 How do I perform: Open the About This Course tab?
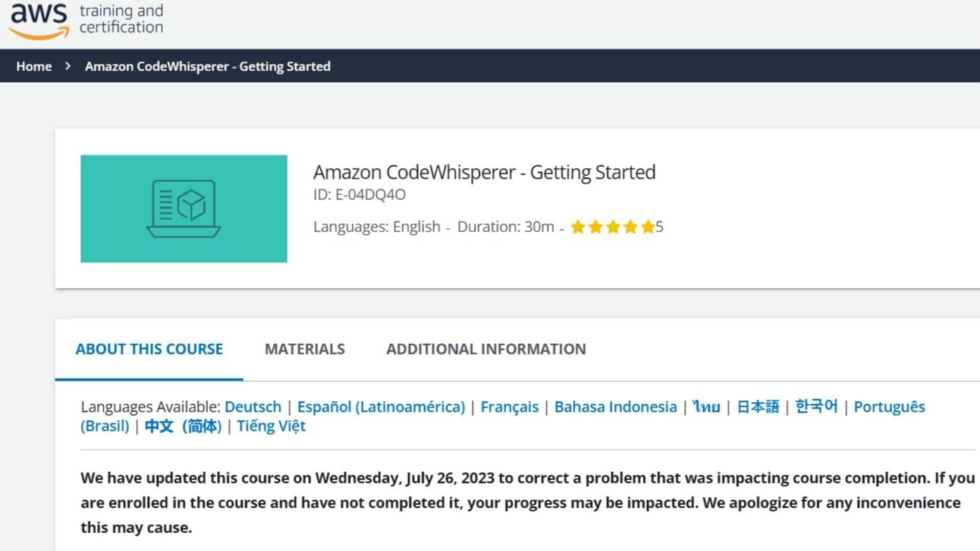coord(149,349)
